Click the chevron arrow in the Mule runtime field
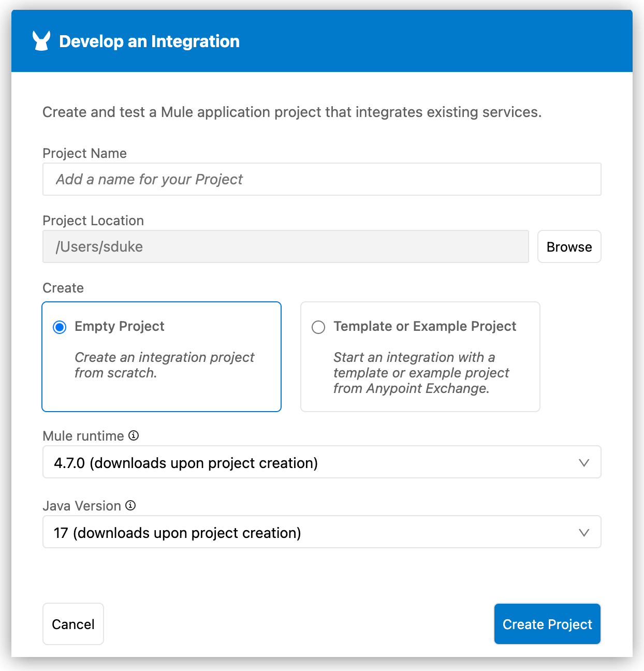644x671 pixels. tap(584, 463)
